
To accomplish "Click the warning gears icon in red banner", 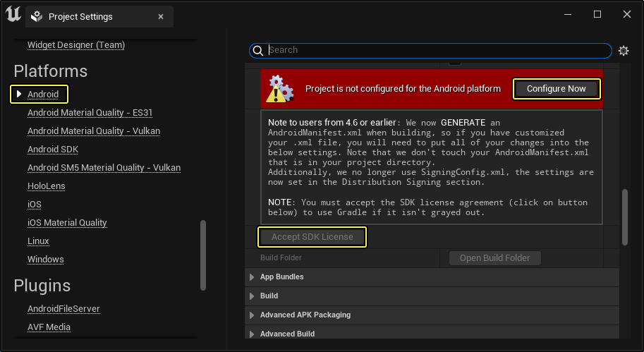I will [280, 89].
